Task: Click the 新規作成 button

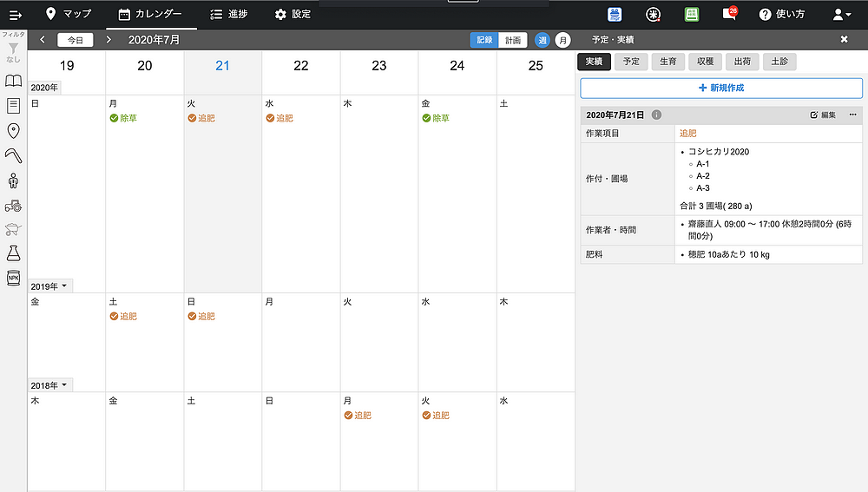Action: click(x=720, y=88)
